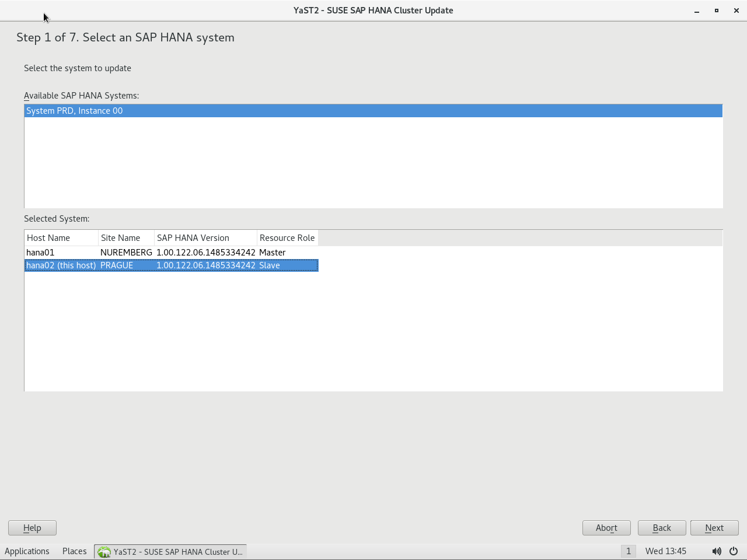
Task: Click the Resource Role column header
Action: 287,238
